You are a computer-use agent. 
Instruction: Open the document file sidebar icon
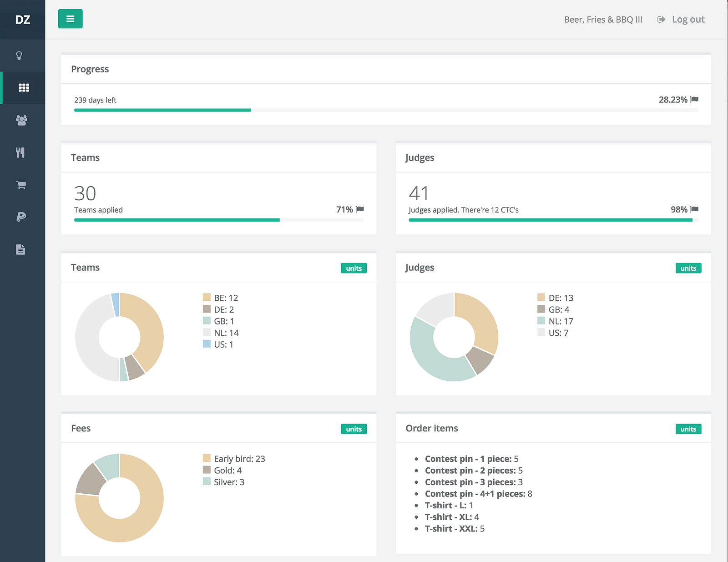pyautogui.click(x=20, y=249)
